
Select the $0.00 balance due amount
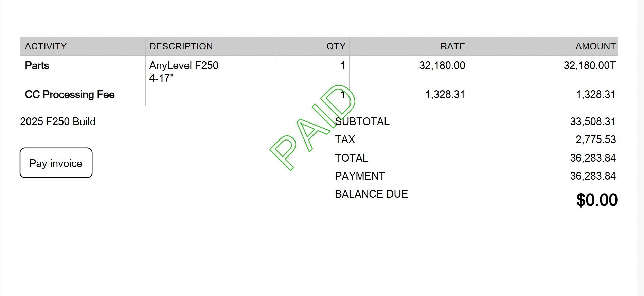pyautogui.click(x=597, y=200)
